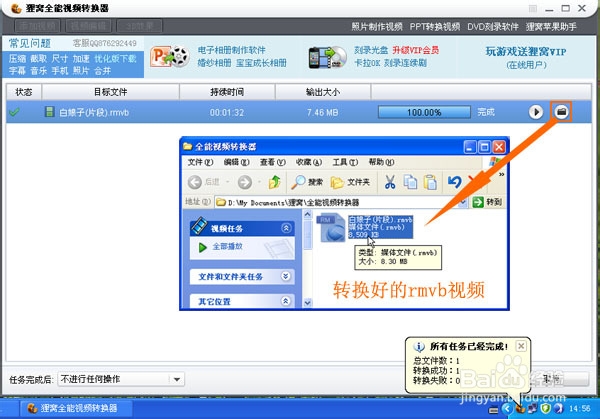Open the 任务完成后 action dropdown
The image size is (600, 419).
click(121, 379)
